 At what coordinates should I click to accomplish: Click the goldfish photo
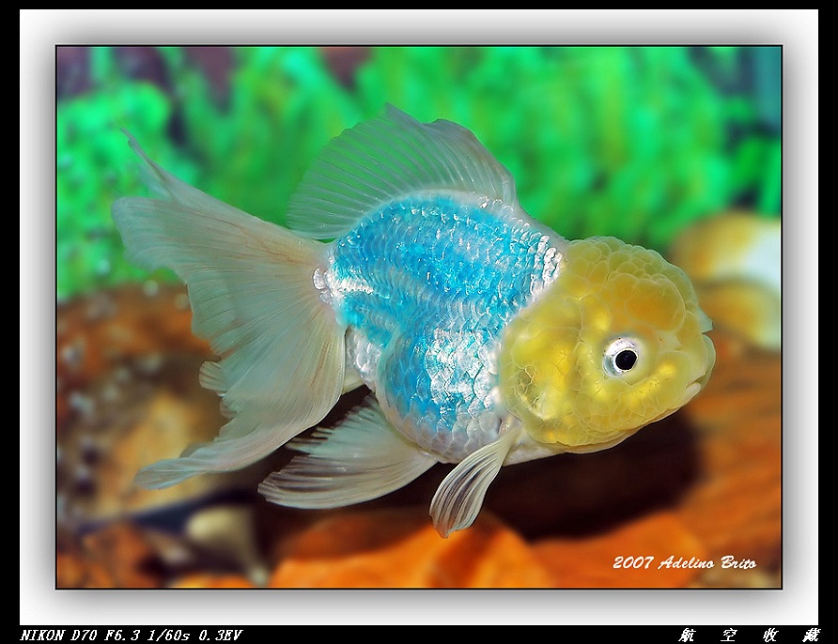coord(419,317)
